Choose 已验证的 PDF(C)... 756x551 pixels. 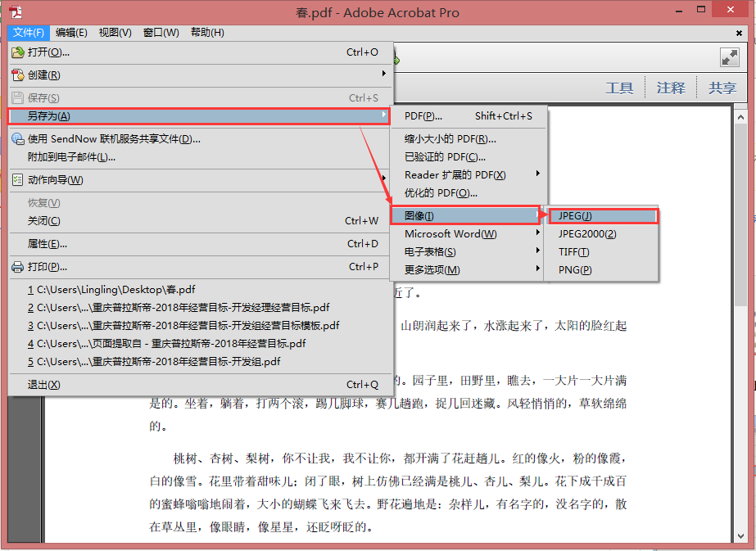(469, 157)
